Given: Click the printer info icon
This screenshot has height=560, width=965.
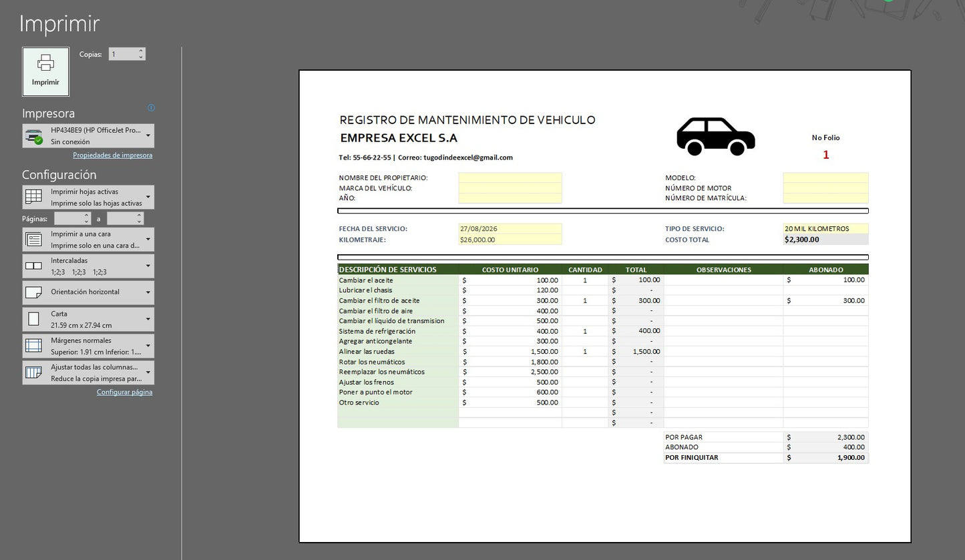Looking at the screenshot, I should pos(151,107).
